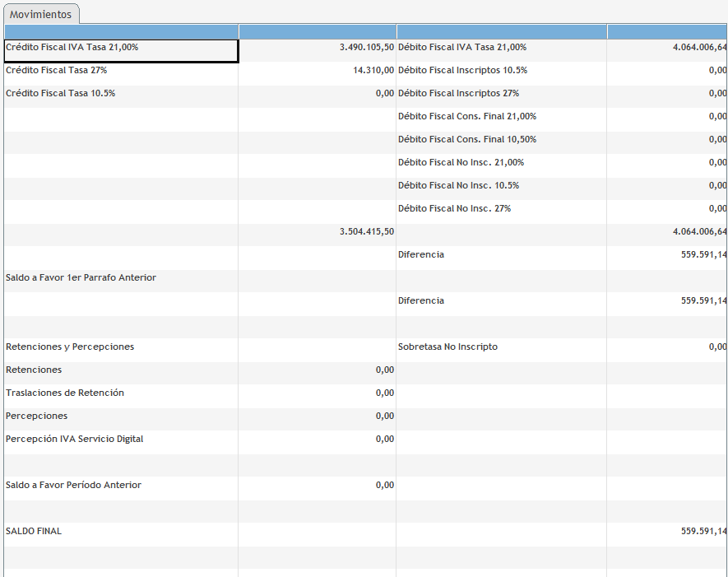Click the 3.490.105,50 amount cell
This screenshot has width=728, height=577.
(318, 48)
